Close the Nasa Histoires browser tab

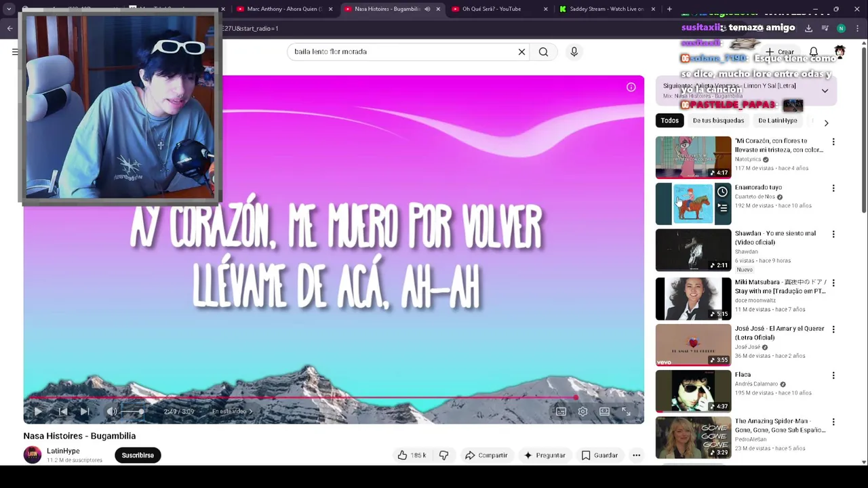point(438,9)
